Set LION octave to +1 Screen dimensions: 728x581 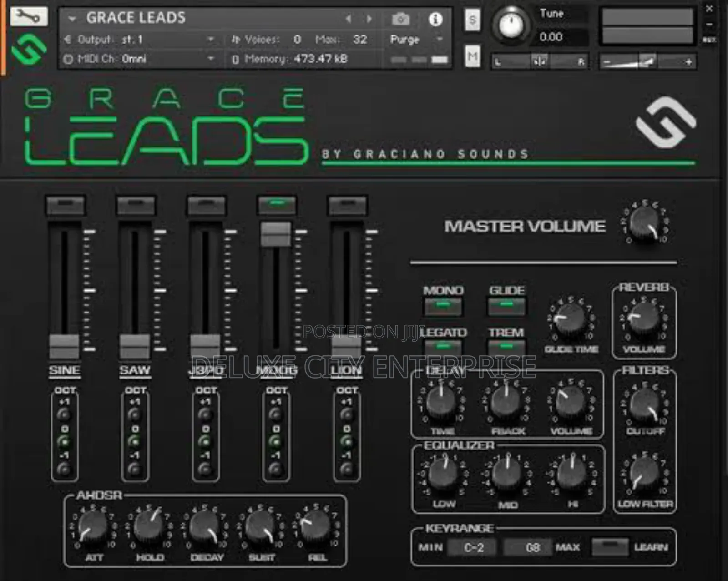pos(347,414)
